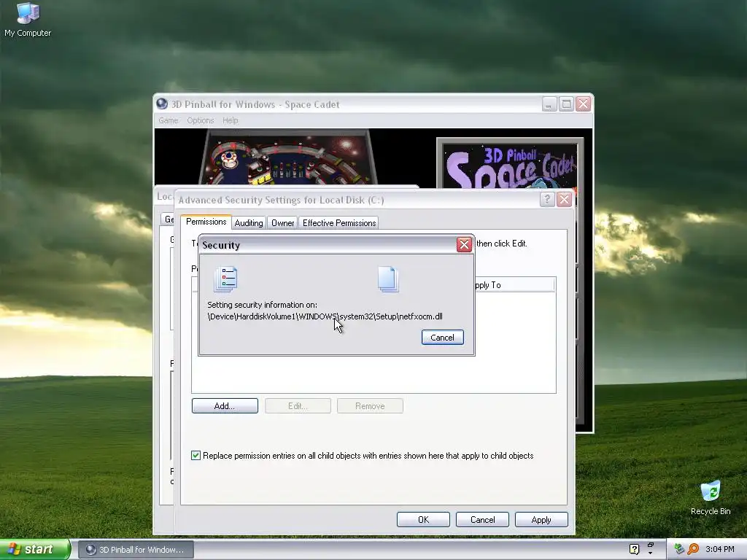Click the pinball table playfield
This screenshot has height=560, width=747.
[288, 157]
